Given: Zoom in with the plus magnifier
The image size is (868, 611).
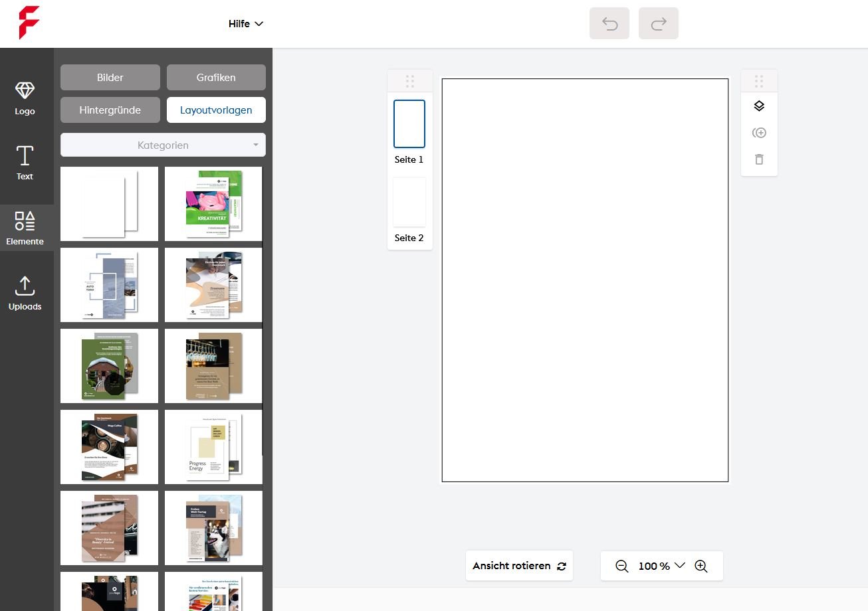Looking at the screenshot, I should [701, 566].
